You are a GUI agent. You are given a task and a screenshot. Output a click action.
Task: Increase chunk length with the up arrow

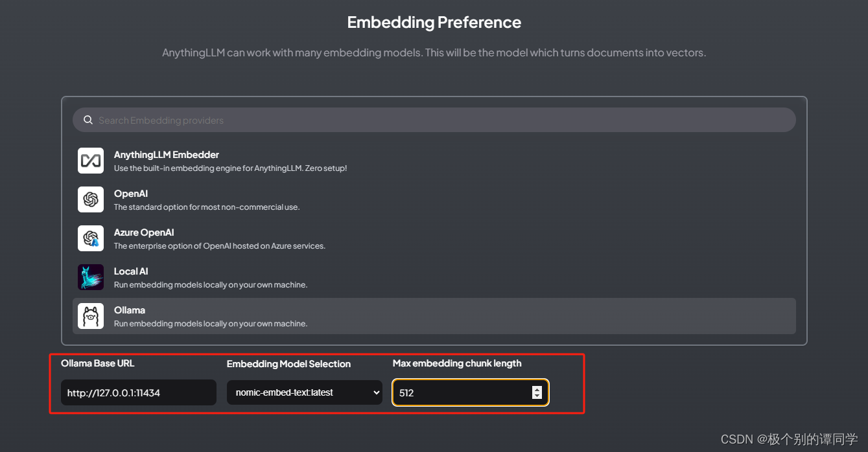[537, 389]
